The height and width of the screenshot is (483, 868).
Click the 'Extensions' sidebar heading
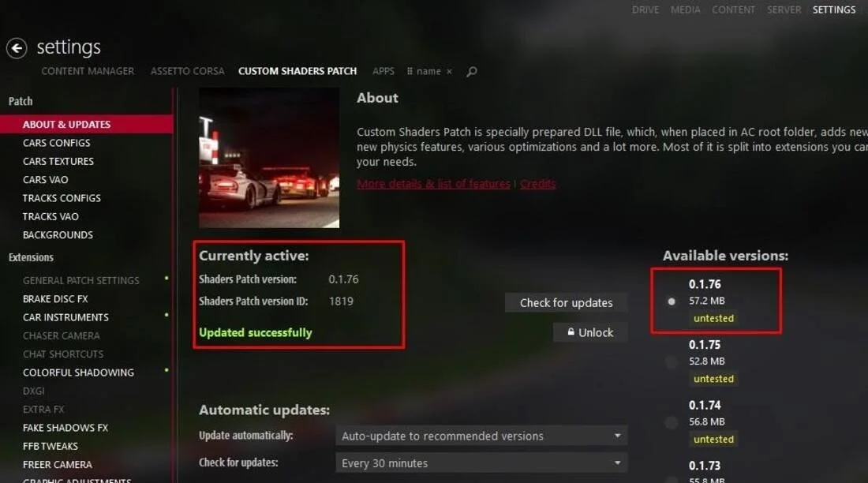click(x=31, y=257)
